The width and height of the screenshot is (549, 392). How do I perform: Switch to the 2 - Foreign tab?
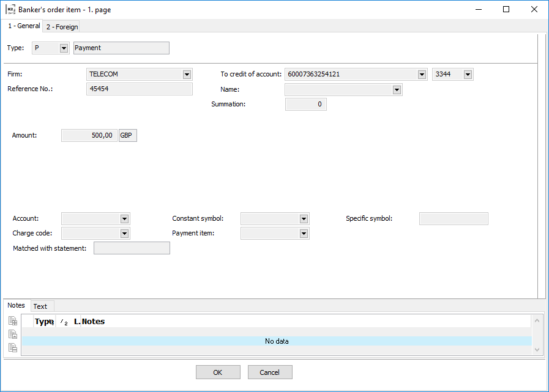click(62, 27)
